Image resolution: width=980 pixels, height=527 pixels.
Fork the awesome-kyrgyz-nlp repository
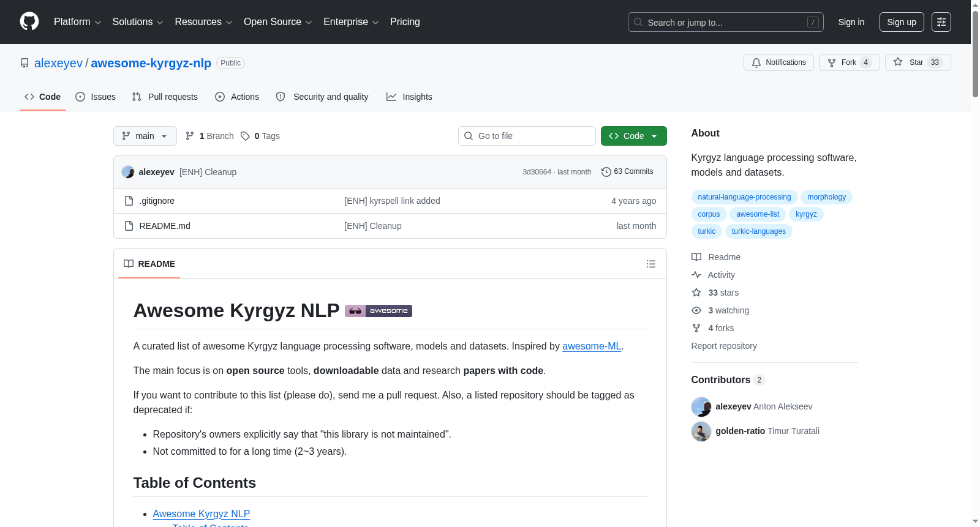849,62
